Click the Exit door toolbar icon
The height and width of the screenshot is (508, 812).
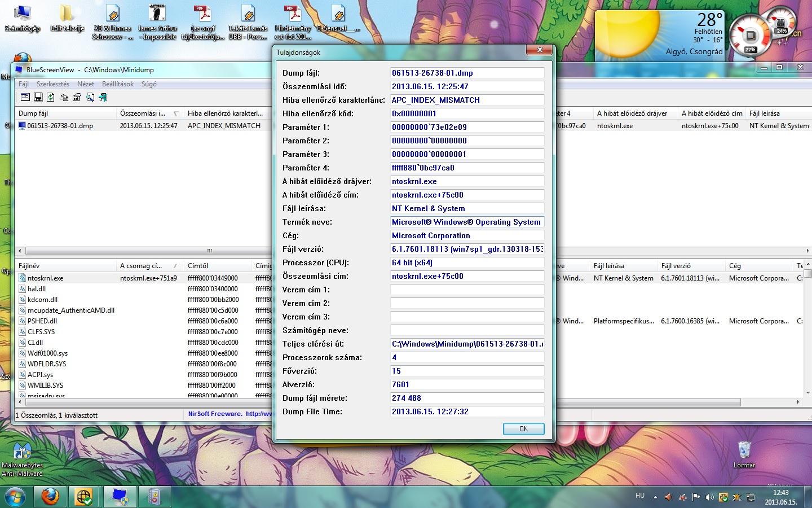(x=103, y=97)
